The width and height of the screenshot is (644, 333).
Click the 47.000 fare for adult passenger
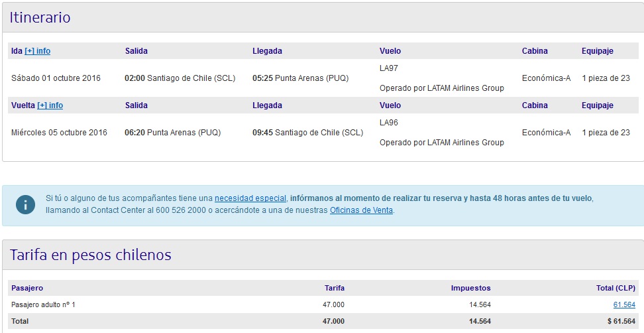(333, 304)
